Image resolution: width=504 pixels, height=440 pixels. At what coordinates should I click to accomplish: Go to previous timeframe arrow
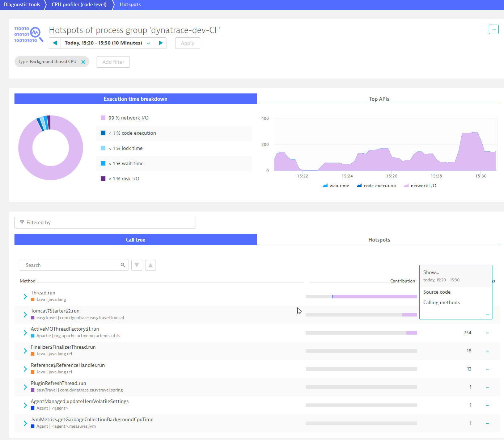click(x=55, y=43)
